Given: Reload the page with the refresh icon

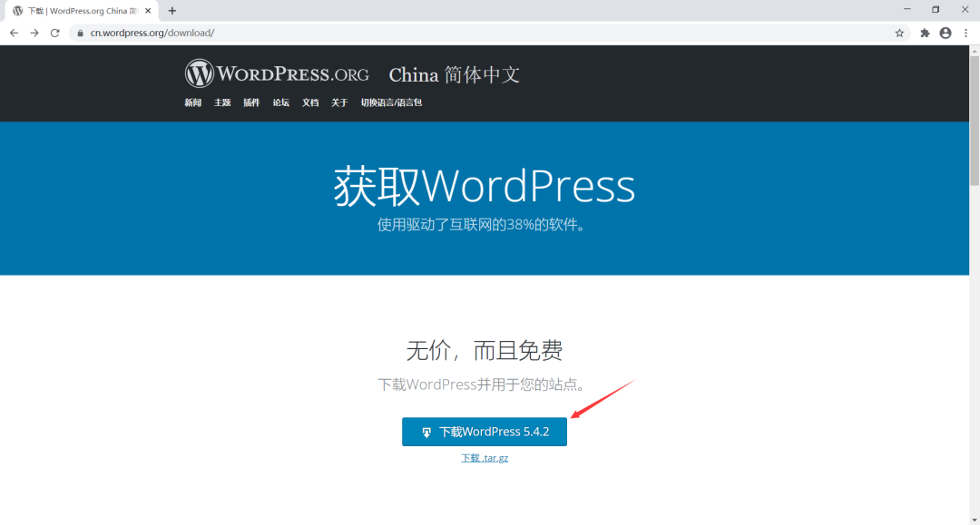Looking at the screenshot, I should click(x=55, y=33).
